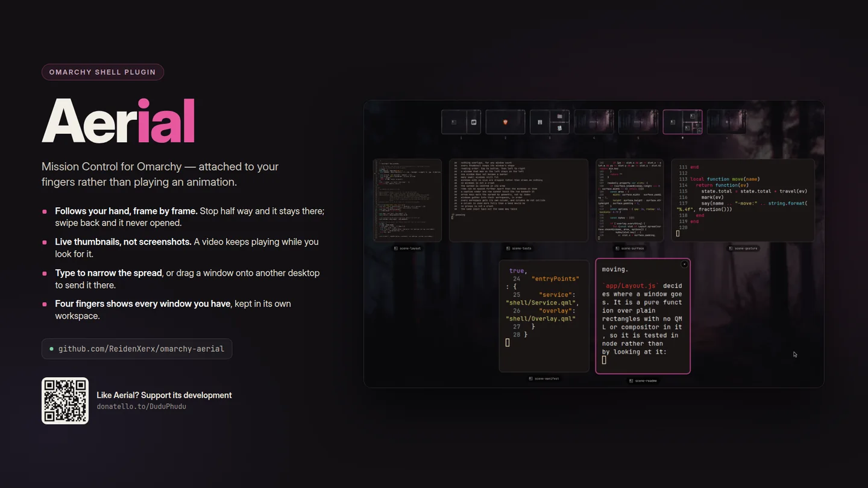The width and height of the screenshot is (868, 488).
Task: Select the scene-gesture window preview
Action: (x=743, y=200)
